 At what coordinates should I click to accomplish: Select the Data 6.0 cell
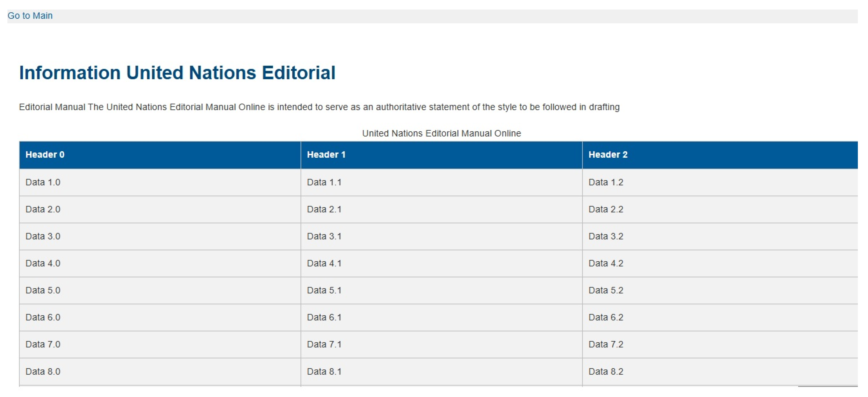(x=160, y=318)
